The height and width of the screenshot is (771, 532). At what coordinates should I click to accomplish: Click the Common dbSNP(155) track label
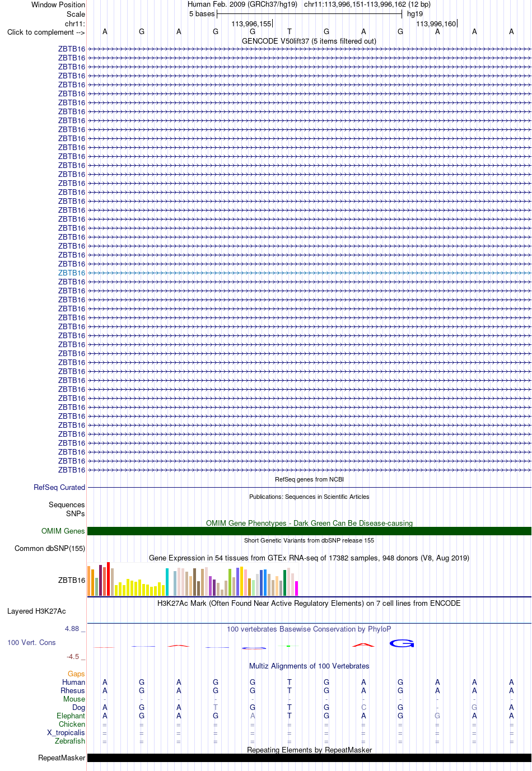click(x=50, y=548)
